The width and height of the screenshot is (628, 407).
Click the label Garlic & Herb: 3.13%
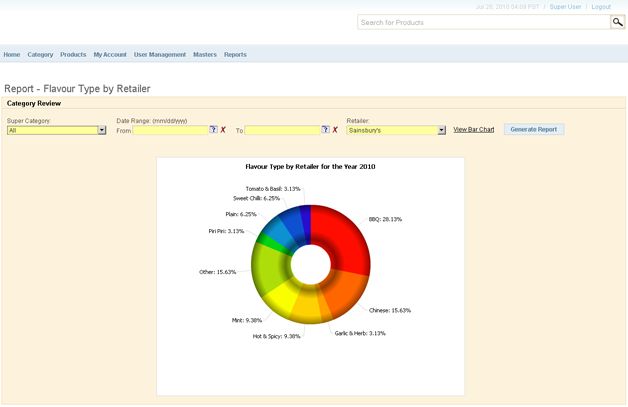[x=360, y=333]
